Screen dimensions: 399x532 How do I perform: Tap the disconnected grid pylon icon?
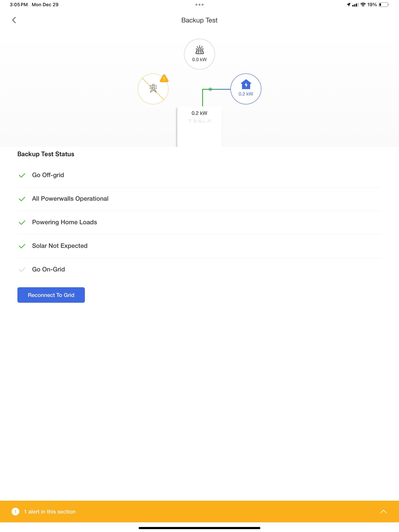tap(153, 89)
